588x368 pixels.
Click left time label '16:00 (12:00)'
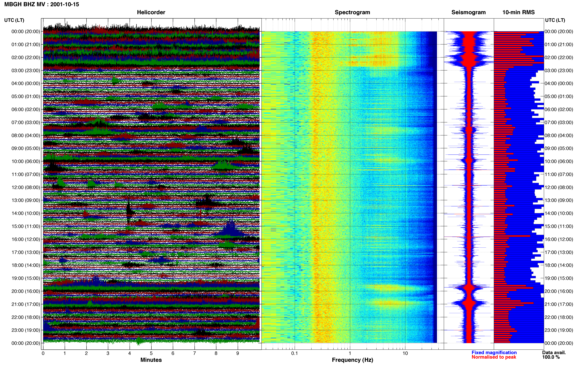[x=26, y=239]
